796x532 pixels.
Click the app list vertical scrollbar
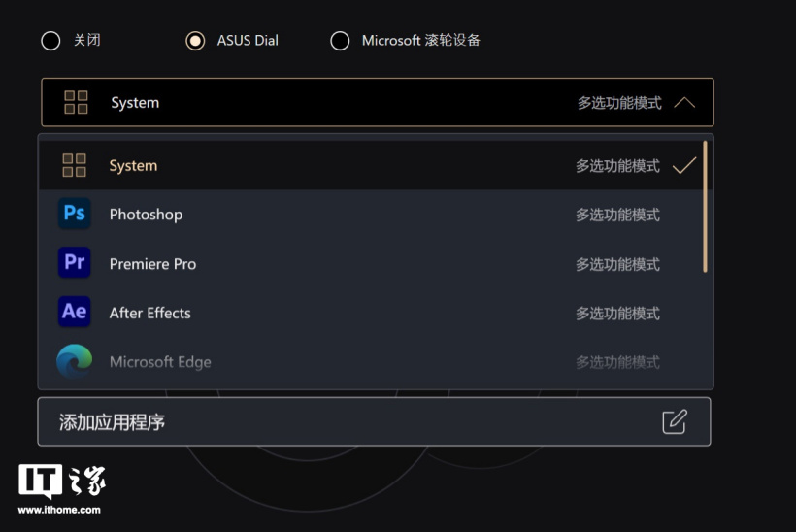pyautogui.click(x=705, y=206)
